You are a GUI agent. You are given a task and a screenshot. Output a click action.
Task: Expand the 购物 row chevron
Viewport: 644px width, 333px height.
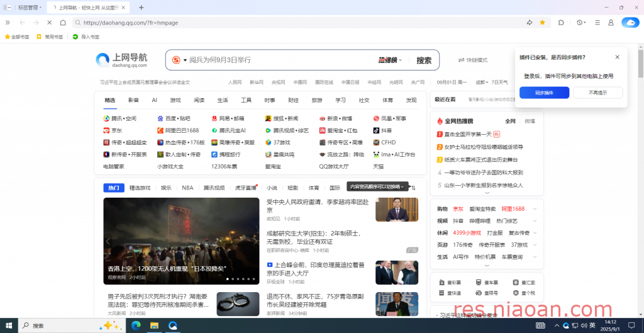(535, 209)
